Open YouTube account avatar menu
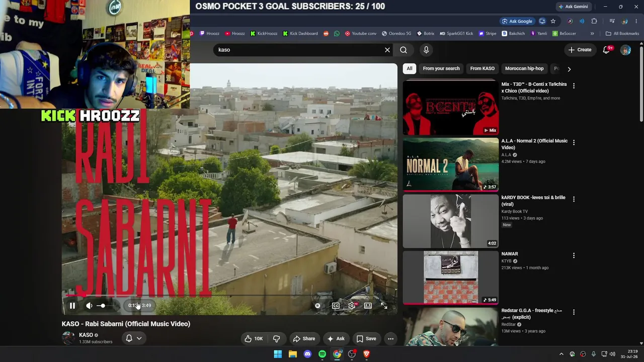Image resolution: width=644 pixels, height=362 pixels. [x=625, y=50]
